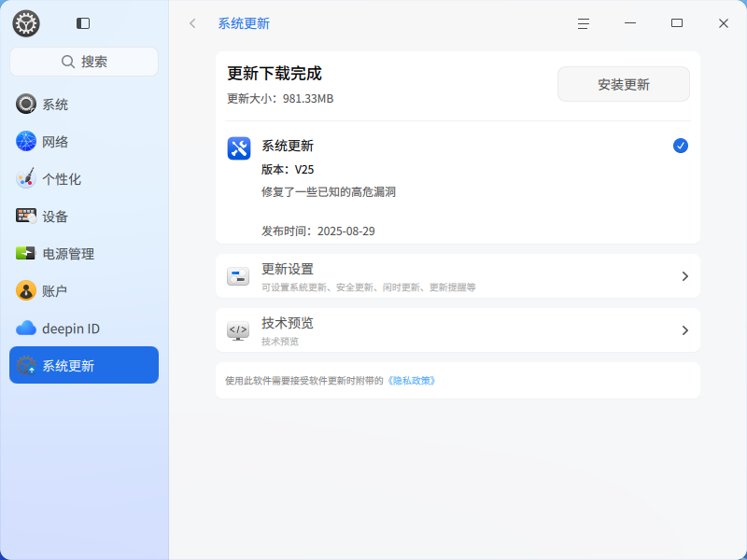Click the 更新大小: 981.33MB text

(280, 99)
